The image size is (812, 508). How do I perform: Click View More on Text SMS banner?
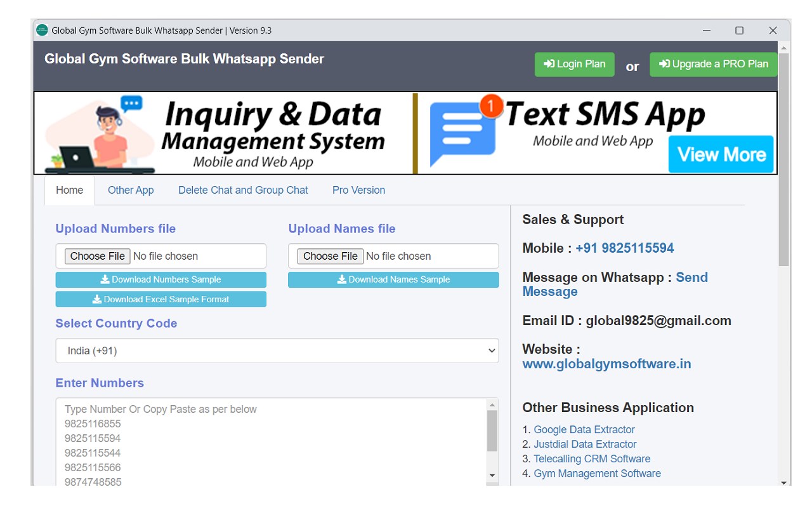[x=721, y=154]
